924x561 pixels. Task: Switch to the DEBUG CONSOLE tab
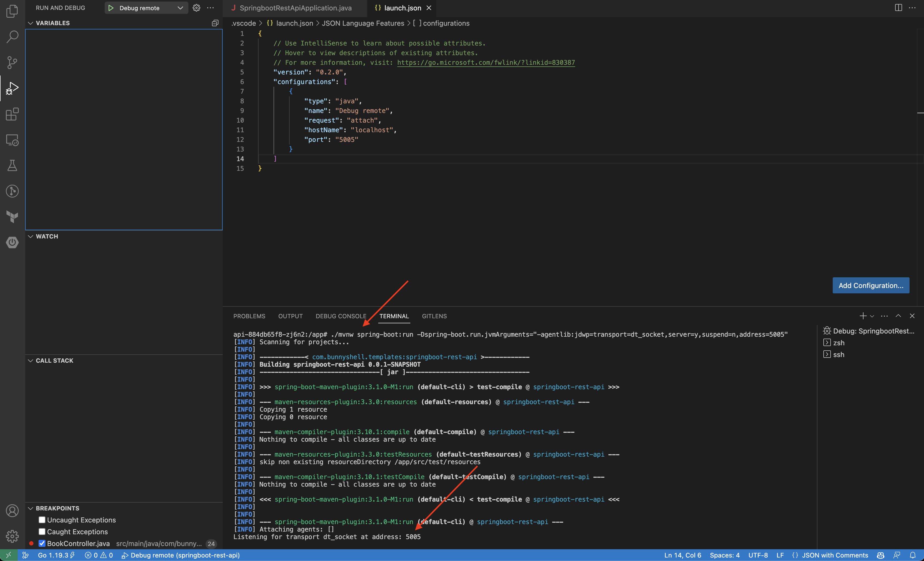coord(341,316)
